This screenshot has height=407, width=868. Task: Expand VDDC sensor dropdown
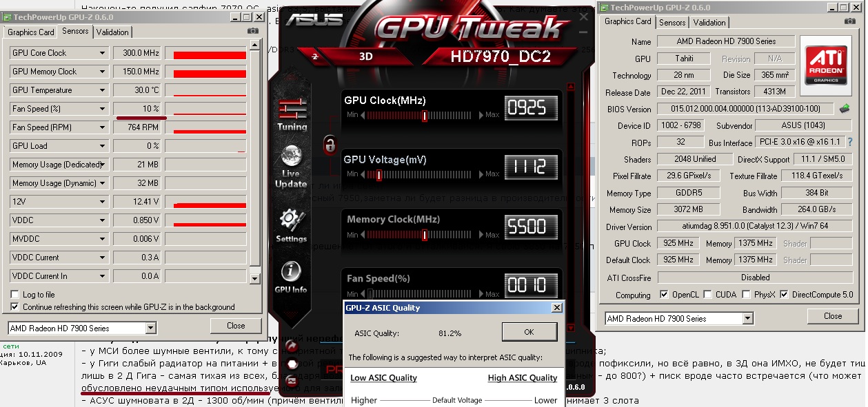(x=103, y=220)
